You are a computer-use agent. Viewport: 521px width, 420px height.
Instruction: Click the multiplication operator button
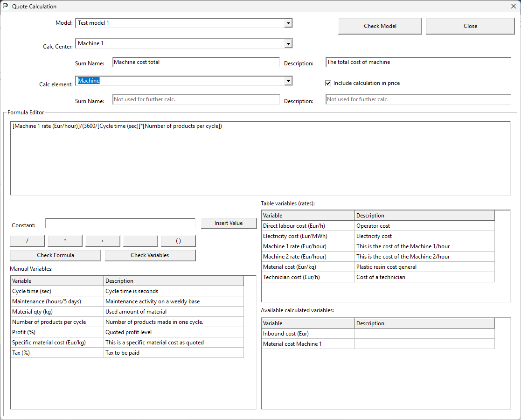65,241
